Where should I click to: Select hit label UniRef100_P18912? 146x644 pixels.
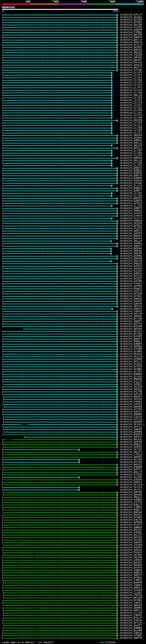[x=131, y=552]
